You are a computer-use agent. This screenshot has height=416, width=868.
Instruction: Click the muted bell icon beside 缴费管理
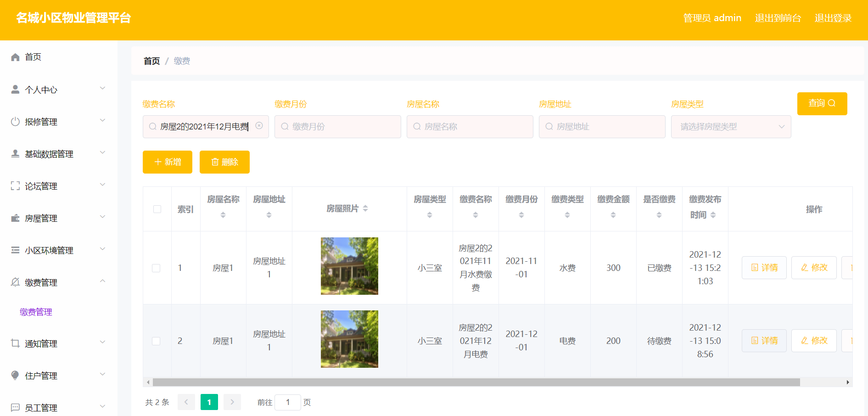click(x=15, y=282)
